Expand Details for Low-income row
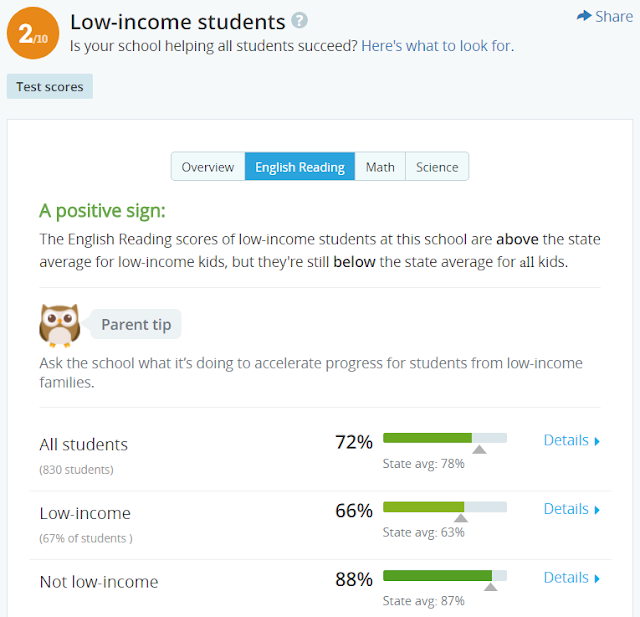The image size is (640, 617). pos(571,509)
